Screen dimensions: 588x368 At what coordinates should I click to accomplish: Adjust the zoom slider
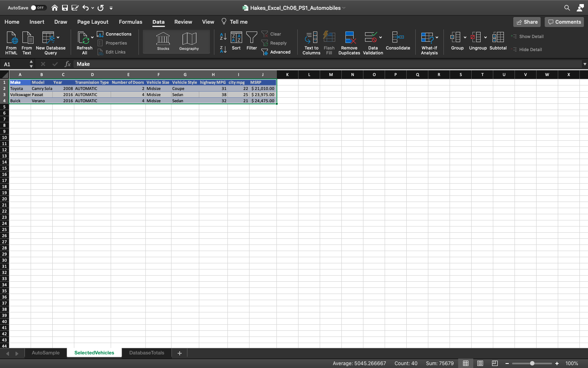[x=532, y=363]
